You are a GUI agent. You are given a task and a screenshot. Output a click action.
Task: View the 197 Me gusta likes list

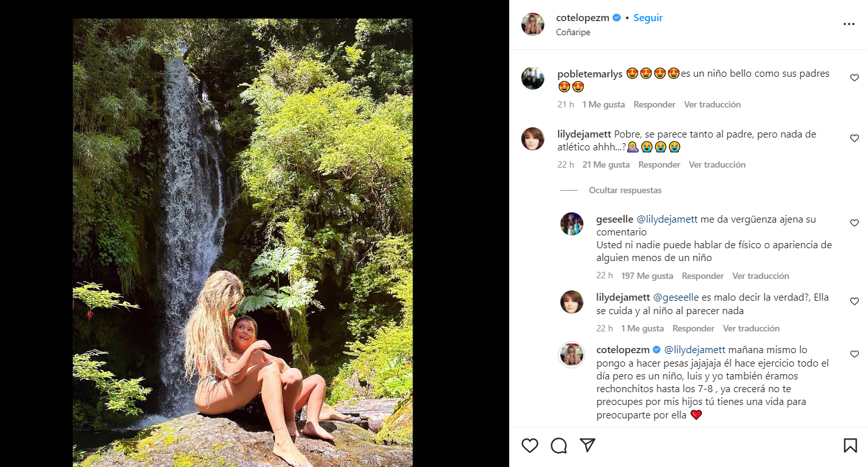646,276
